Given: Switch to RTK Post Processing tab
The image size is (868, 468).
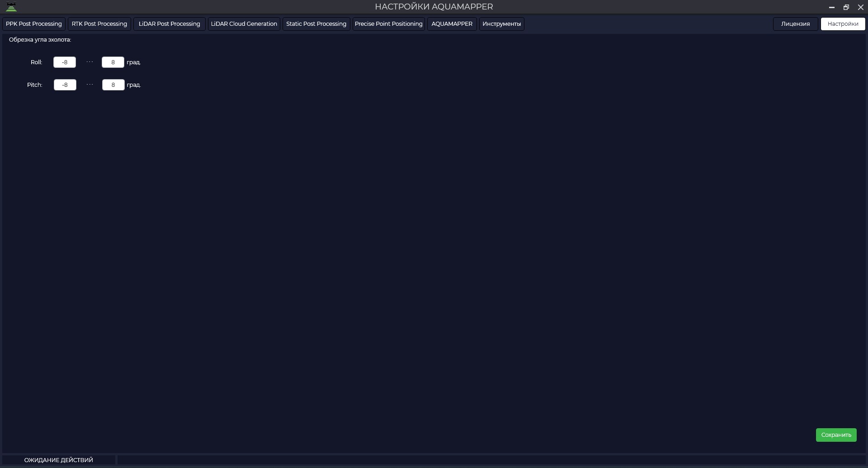Looking at the screenshot, I should pyautogui.click(x=99, y=24).
